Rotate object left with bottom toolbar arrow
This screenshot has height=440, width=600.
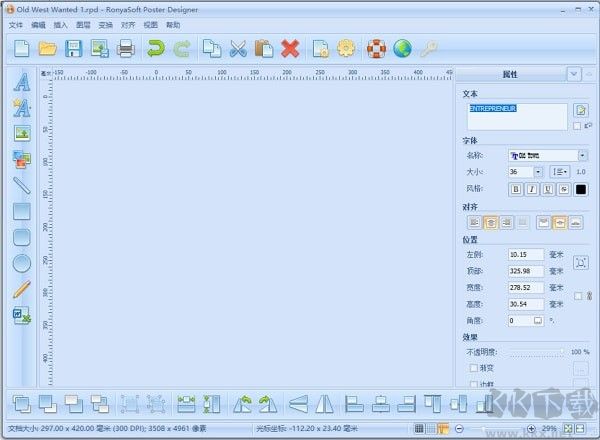pos(242,404)
